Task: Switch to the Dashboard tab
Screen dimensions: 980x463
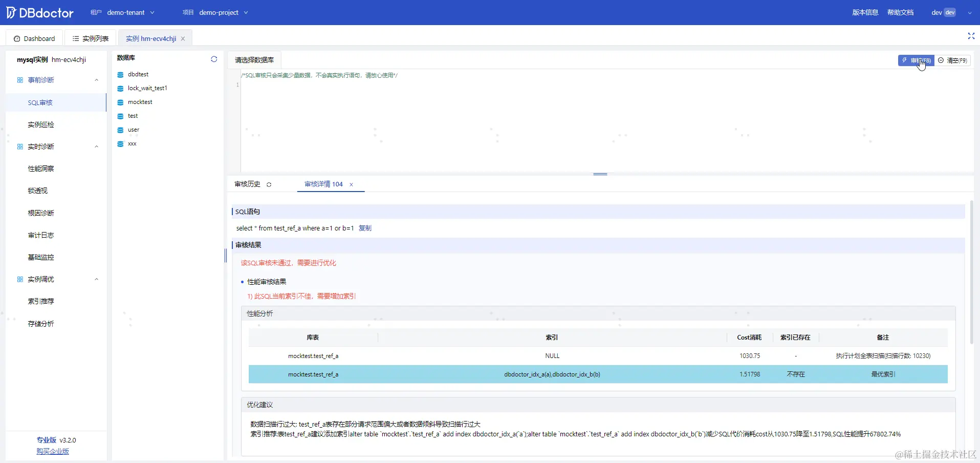Action: (34, 38)
